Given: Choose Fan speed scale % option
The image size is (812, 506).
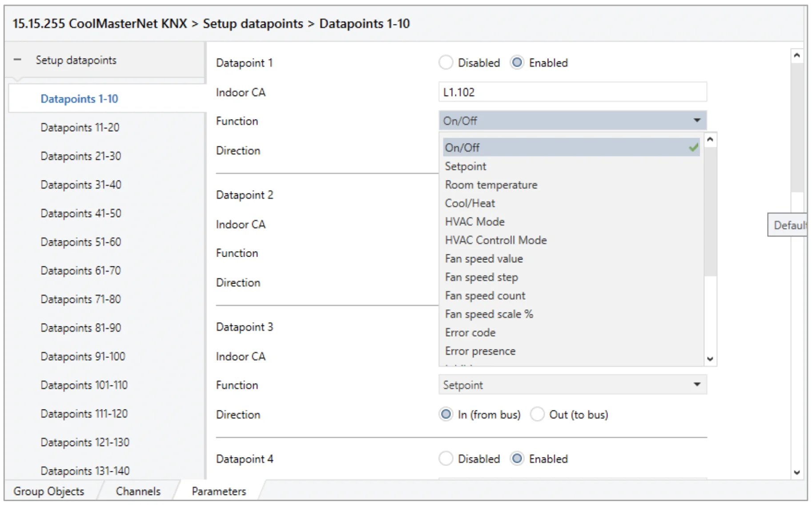Looking at the screenshot, I should tap(488, 314).
